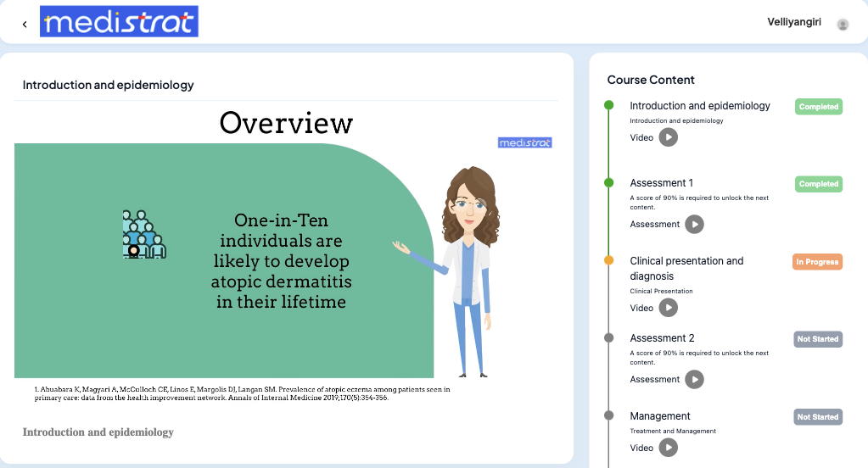The width and height of the screenshot is (868, 468).
Task: Click the In Progress status badge
Action: pos(817,262)
